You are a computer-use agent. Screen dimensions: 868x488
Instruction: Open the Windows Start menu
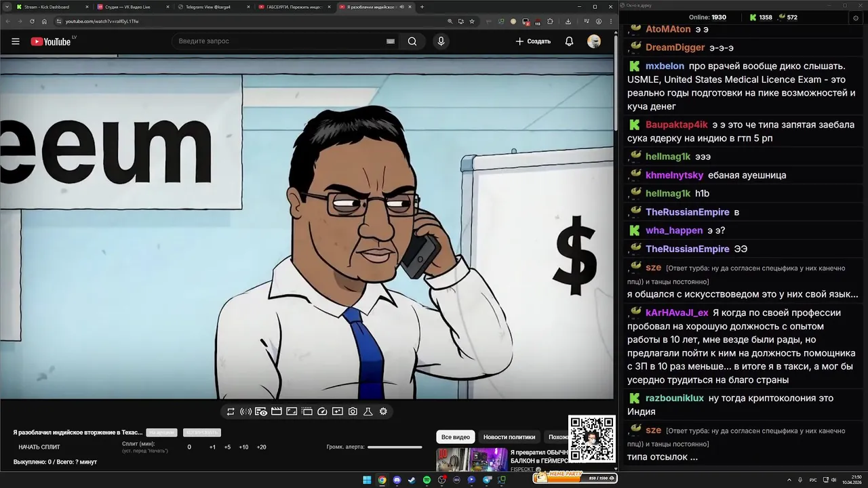click(x=367, y=480)
